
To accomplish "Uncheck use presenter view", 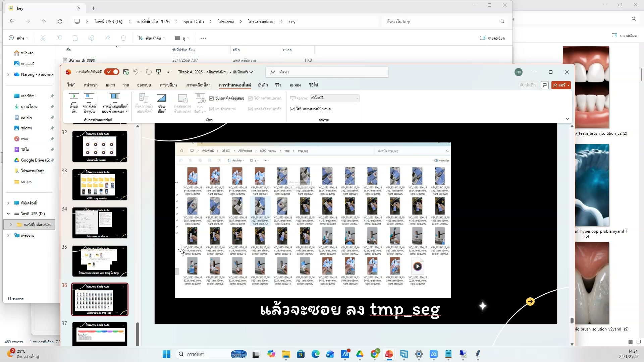I will [292, 109].
